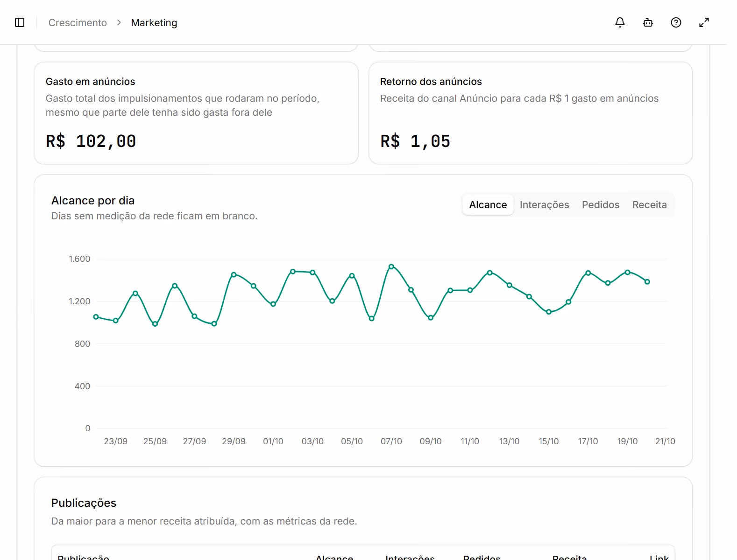Image resolution: width=737 pixels, height=560 pixels.
Task: Click the Marketing breadcrumb
Action: point(154,23)
